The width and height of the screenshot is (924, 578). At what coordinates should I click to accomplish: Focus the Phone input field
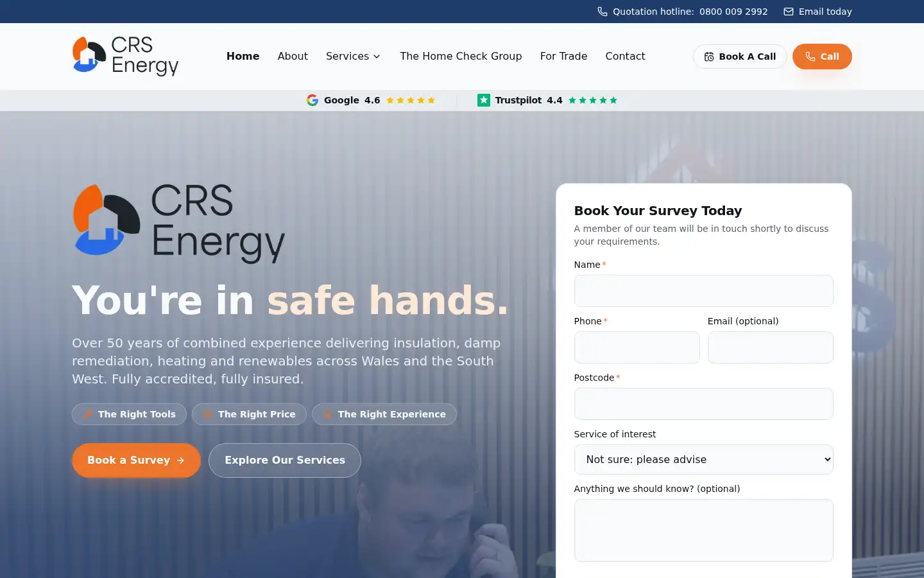click(637, 347)
